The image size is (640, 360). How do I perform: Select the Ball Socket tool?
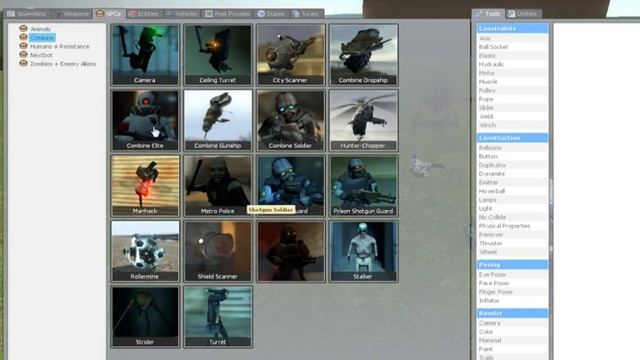[x=512, y=47]
